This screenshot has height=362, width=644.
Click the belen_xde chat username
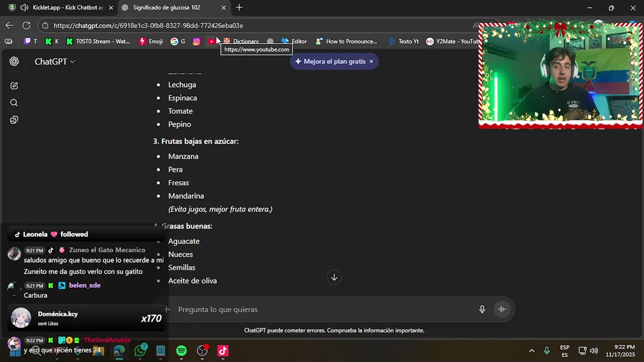click(85, 285)
